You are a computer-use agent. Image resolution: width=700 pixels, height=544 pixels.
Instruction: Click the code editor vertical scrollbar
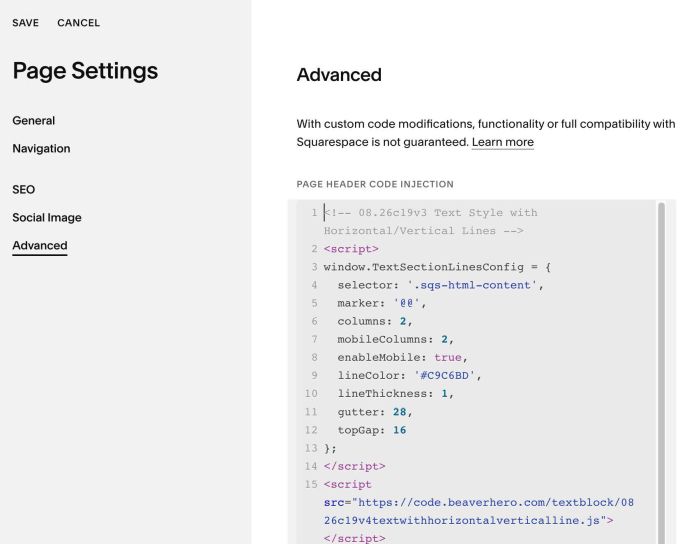point(661,373)
